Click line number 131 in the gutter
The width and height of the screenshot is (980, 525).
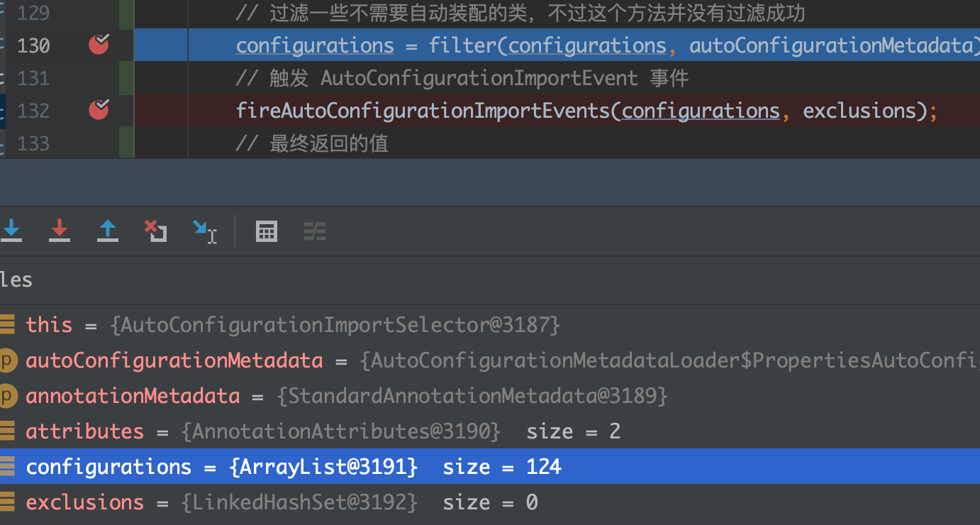click(x=33, y=78)
